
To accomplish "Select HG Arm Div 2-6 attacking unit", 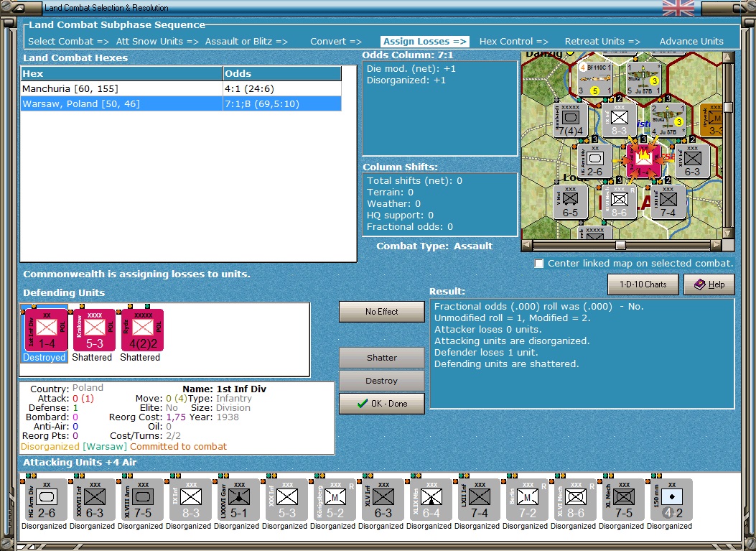I will pos(46,499).
